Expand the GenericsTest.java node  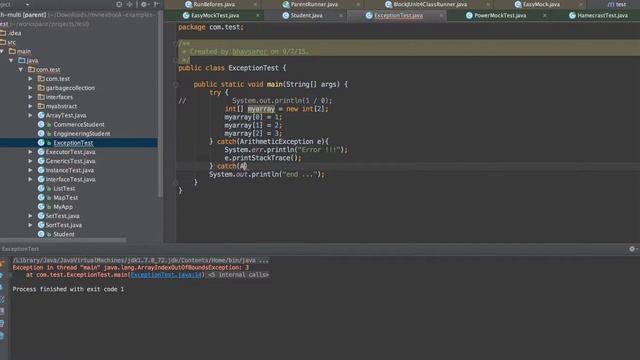pos(30,161)
